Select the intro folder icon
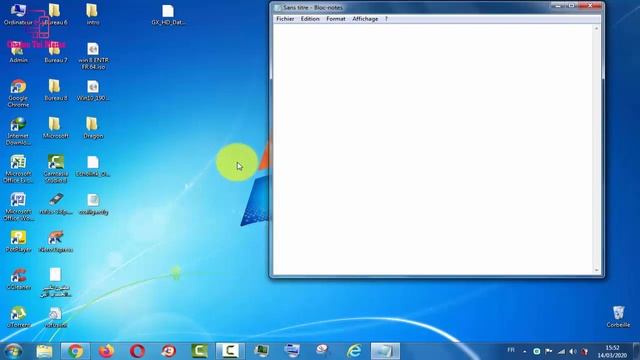 pyautogui.click(x=93, y=14)
